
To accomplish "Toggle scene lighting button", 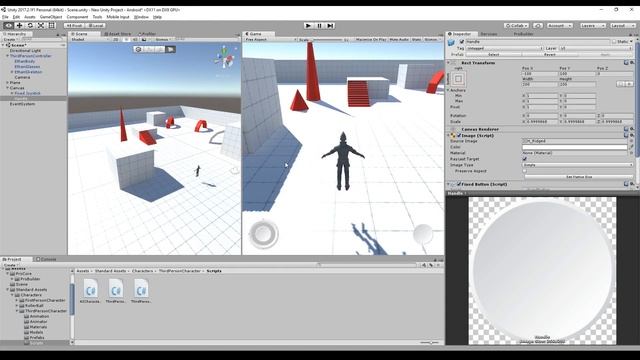I will coord(126,40).
